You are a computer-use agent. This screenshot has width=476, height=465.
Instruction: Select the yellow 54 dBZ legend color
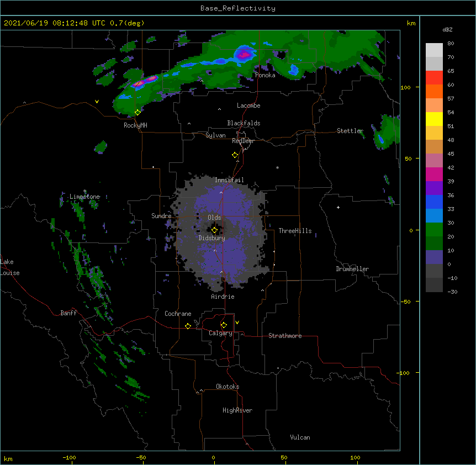[434, 119]
